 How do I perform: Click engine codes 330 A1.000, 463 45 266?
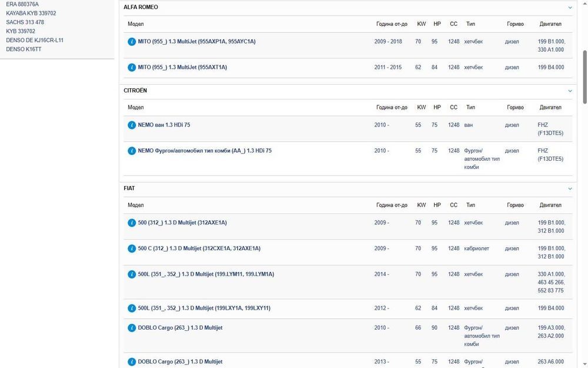tap(552, 283)
